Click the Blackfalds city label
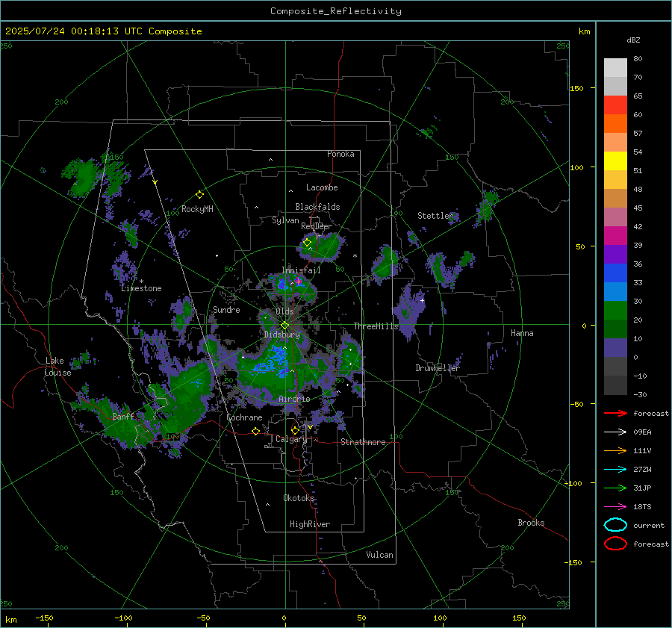This screenshot has height=628, width=672. [x=317, y=207]
